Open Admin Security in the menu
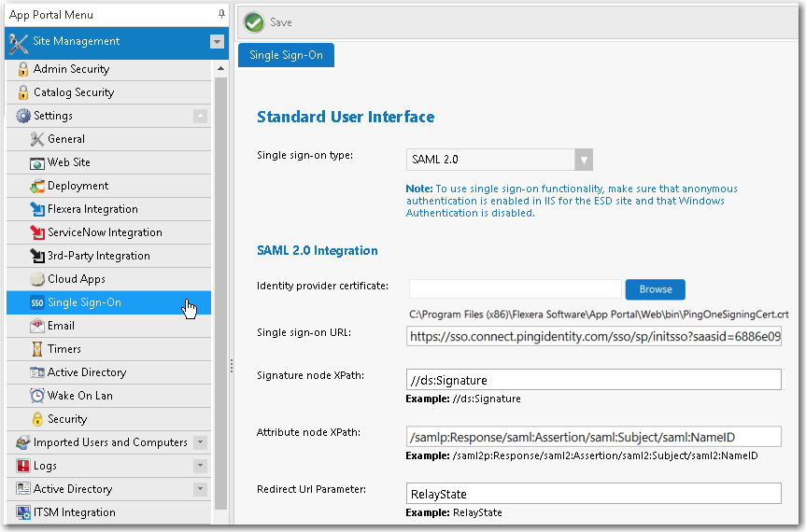806x532 pixels. (x=71, y=69)
